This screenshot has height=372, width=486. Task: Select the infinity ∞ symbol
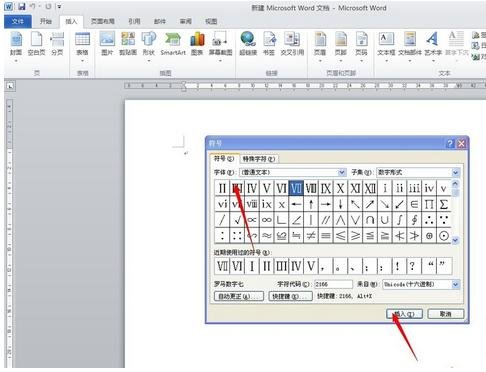pyautogui.click(x=266, y=220)
